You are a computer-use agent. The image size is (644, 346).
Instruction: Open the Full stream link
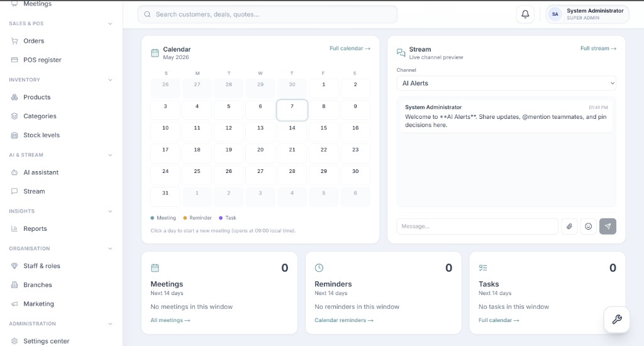[598, 48]
